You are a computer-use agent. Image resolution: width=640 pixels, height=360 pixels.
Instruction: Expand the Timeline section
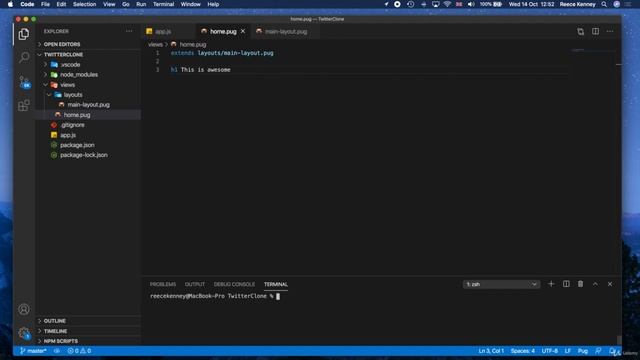click(x=55, y=331)
